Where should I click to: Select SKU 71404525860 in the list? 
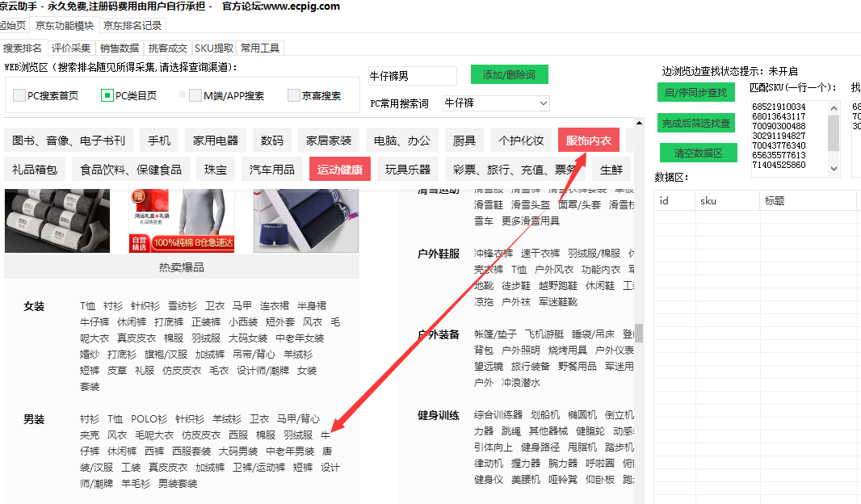pos(779,165)
